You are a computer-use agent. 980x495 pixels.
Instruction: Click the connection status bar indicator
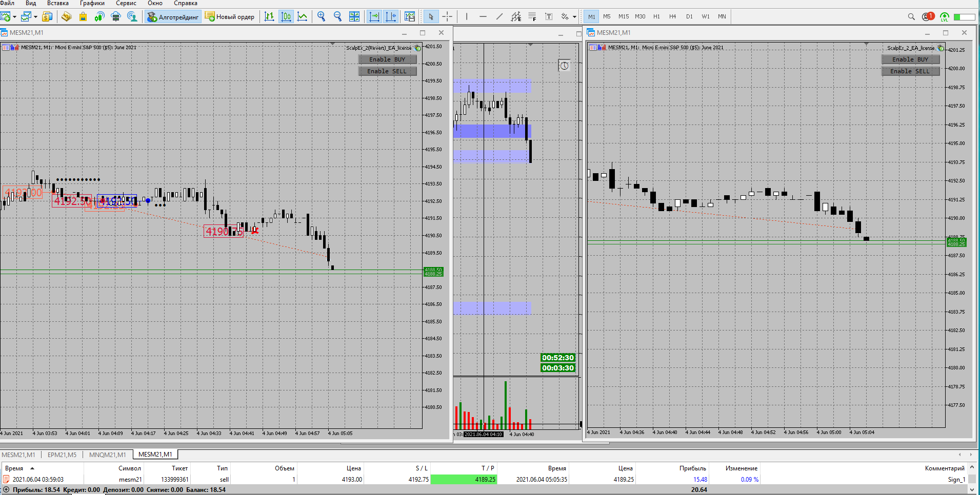[964, 17]
